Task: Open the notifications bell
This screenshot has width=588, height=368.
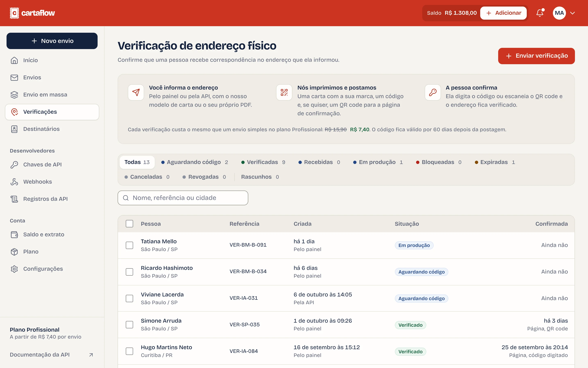Action: (540, 13)
